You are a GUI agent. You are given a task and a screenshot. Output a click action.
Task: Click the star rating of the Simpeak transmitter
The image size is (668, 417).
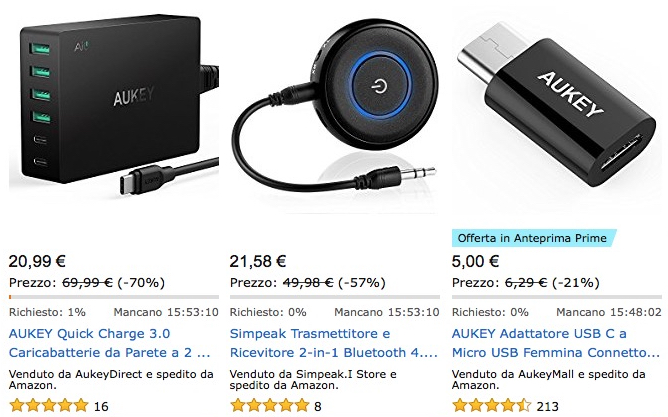point(269,406)
